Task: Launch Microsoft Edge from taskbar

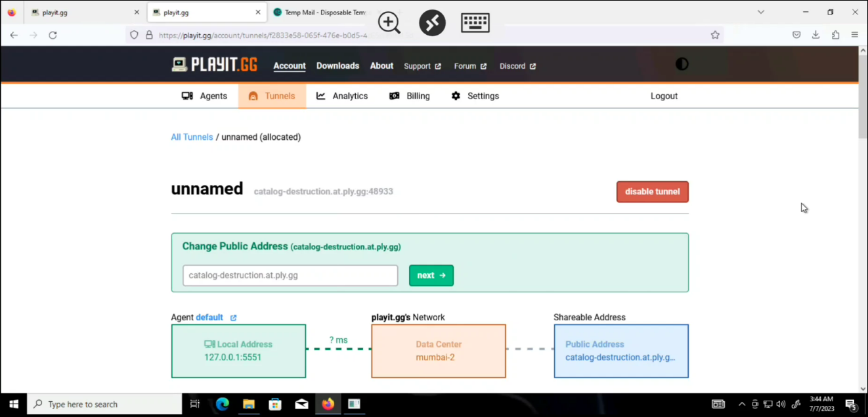Action: (x=223, y=404)
